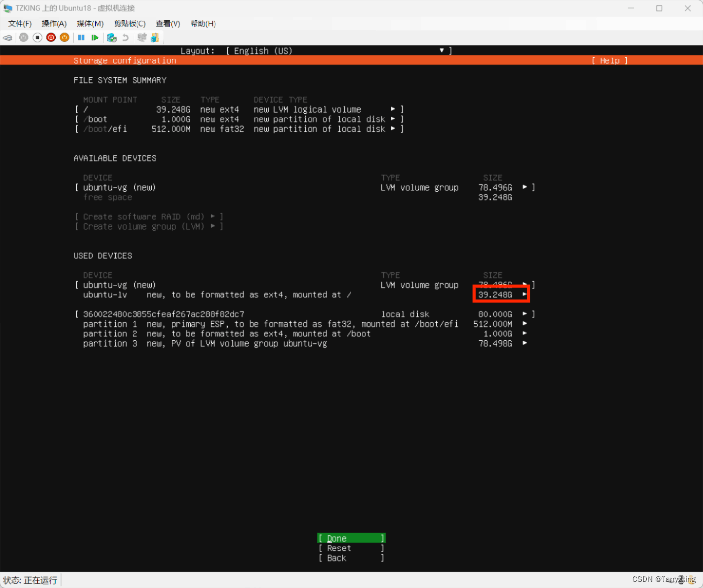
Task: Expand the / mount point row arrow
Action: point(393,109)
